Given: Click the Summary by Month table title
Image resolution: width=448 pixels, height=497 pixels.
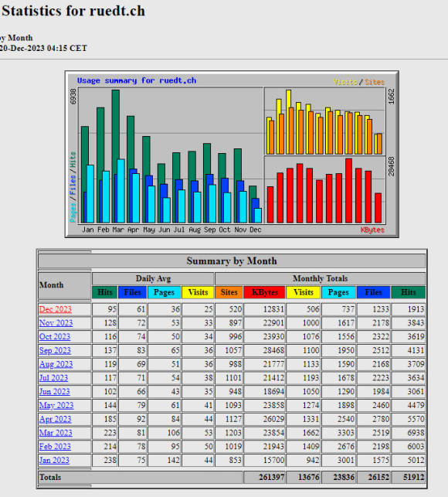Looking at the screenshot, I should pos(232,260).
